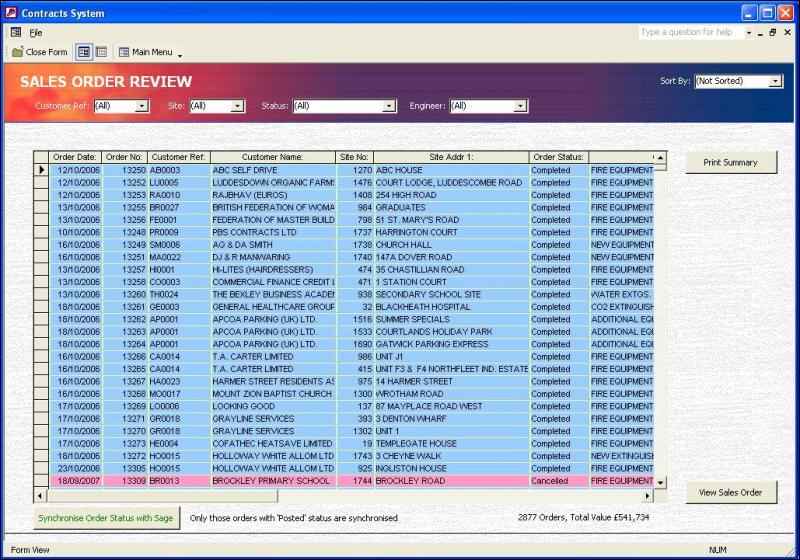Click the grid's vertical scrollbar down arrow

pyautogui.click(x=660, y=482)
